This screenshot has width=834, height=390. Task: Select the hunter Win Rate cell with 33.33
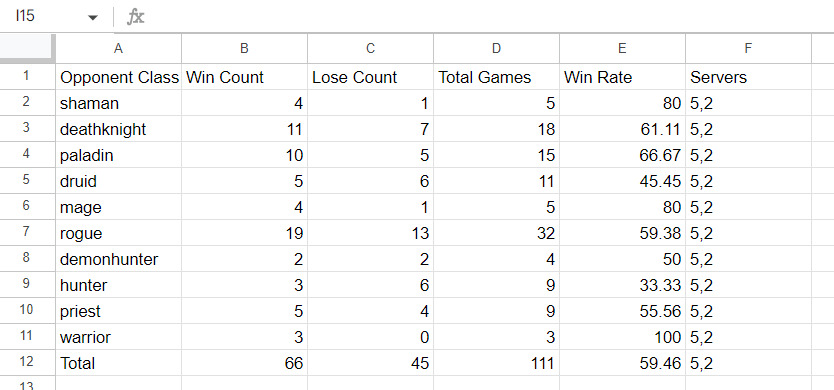pos(622,285)
